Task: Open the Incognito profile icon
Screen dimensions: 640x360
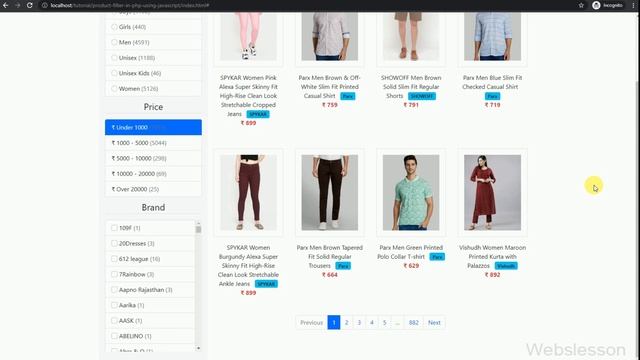Action: point(596,5)
